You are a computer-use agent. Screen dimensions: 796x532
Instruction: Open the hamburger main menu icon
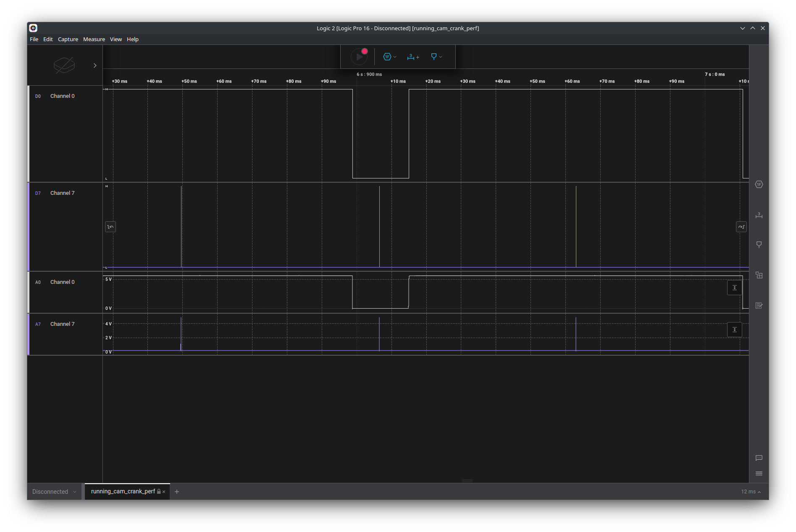click(759, 474)
